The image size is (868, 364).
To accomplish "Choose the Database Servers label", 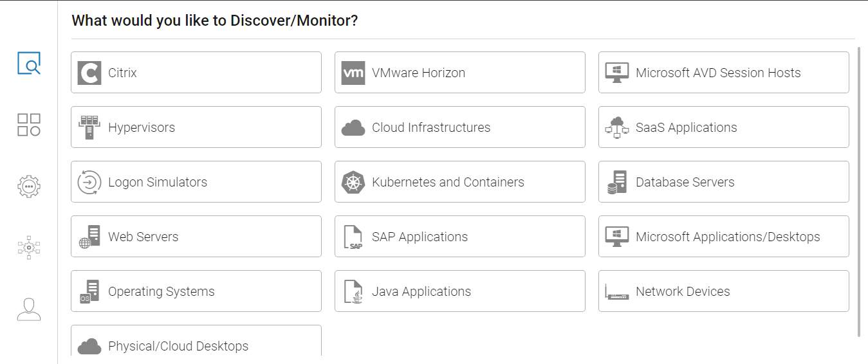I will (685, 182).
